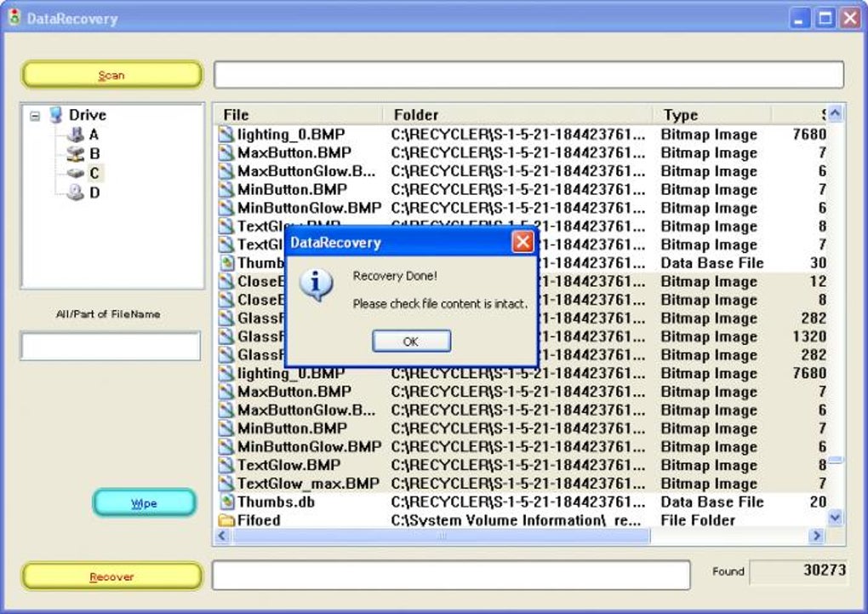Viewport: 868px width, 614px height.
Task: Select the Fifoed file name
Action: click(x=259, y=520)
